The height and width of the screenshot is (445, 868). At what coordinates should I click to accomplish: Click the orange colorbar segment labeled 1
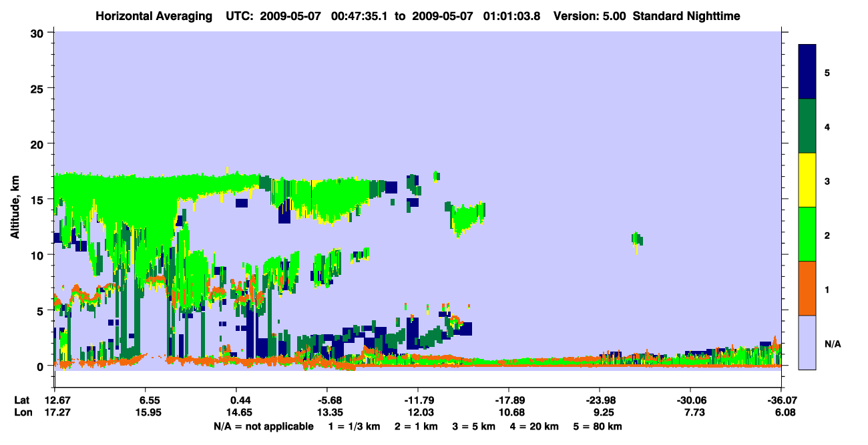(x=807, y=288)
